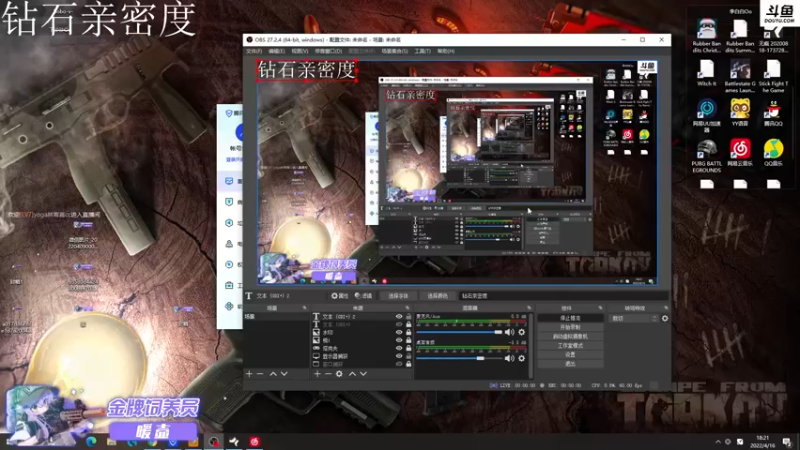
Task: Move selected source down in list
Action: click(x=363, y=374)
